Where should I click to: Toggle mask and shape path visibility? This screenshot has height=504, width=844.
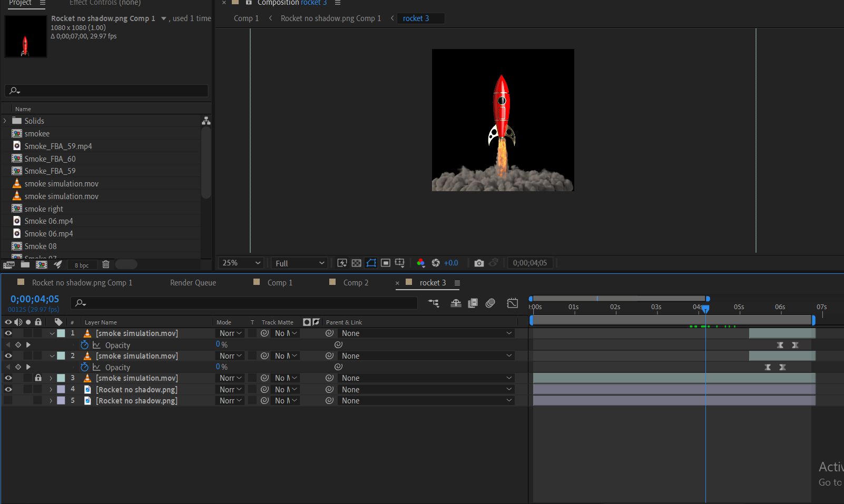(x=371, y=263)
